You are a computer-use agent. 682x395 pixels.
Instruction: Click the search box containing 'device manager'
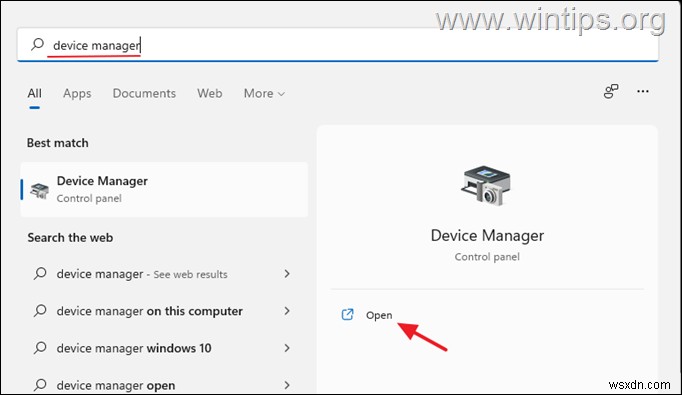[x=338, y=45]
